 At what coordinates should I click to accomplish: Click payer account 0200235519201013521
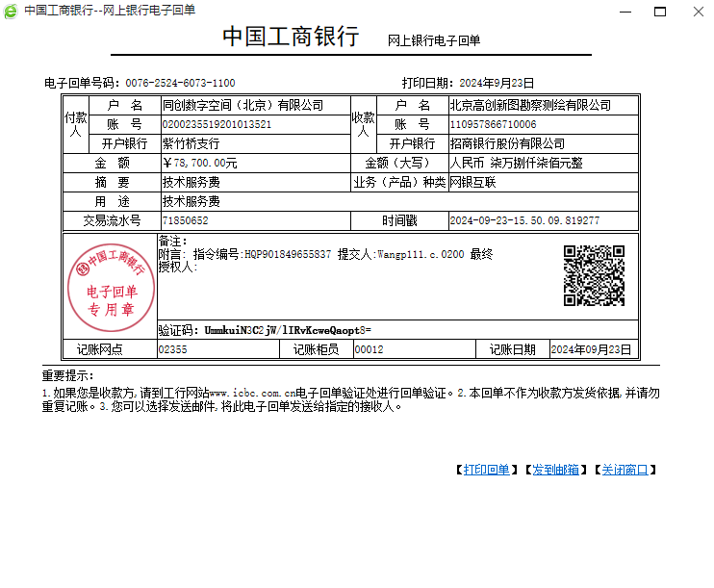pos(217,124)
